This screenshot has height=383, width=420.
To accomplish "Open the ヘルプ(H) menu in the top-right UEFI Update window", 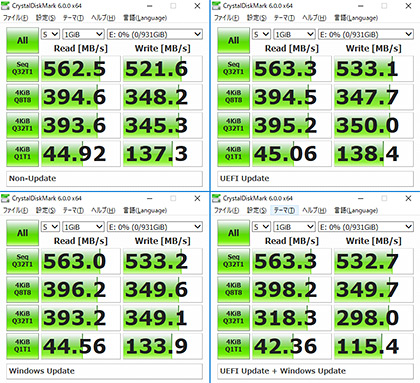I will click(x=314, y=18).
